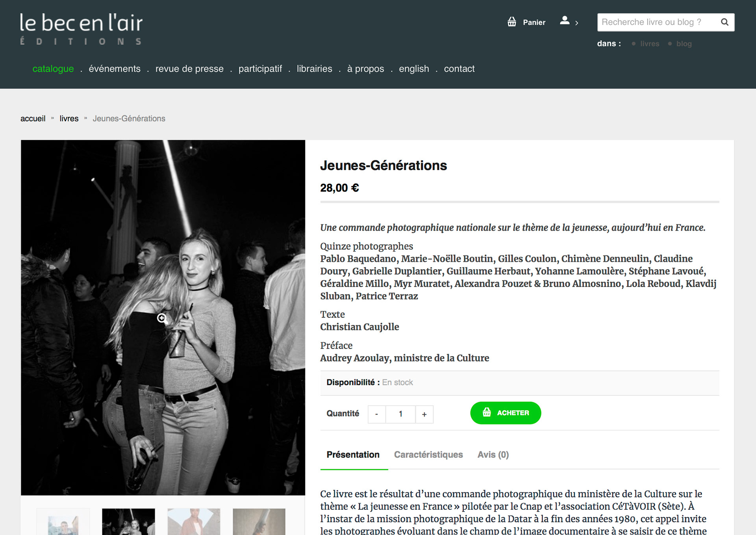Click the quantity number field
Screen dimensions: 756x535
[400, 414]
